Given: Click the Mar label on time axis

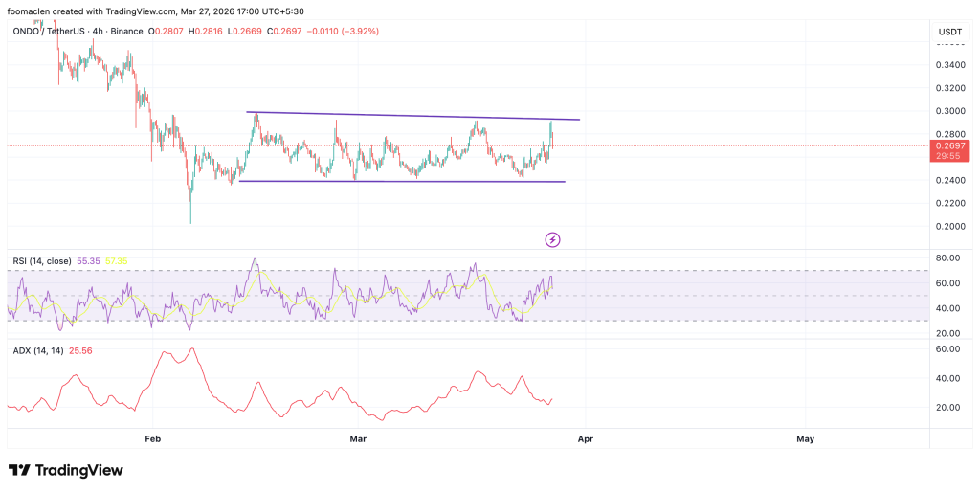Looking at the screenshot, I should click(358, 438).
